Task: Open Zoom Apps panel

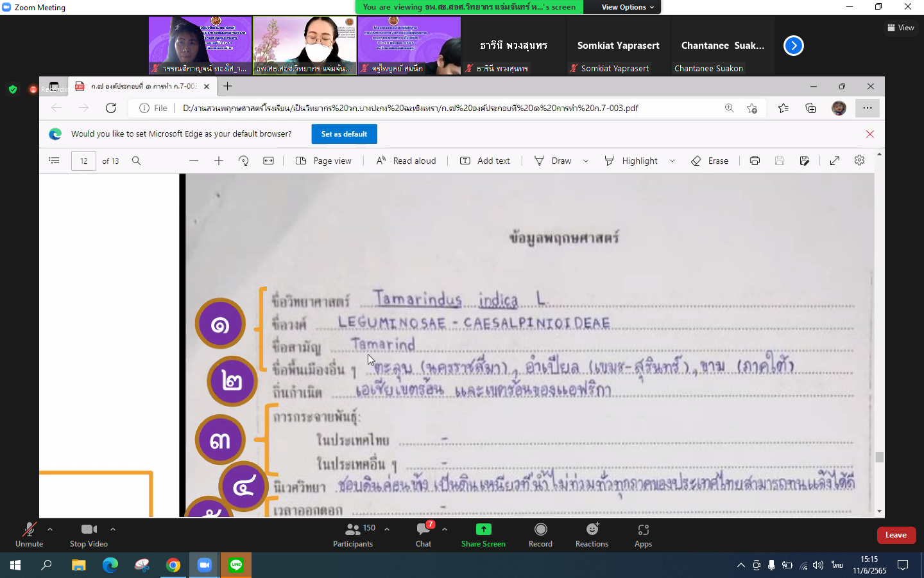Action: 643,534
